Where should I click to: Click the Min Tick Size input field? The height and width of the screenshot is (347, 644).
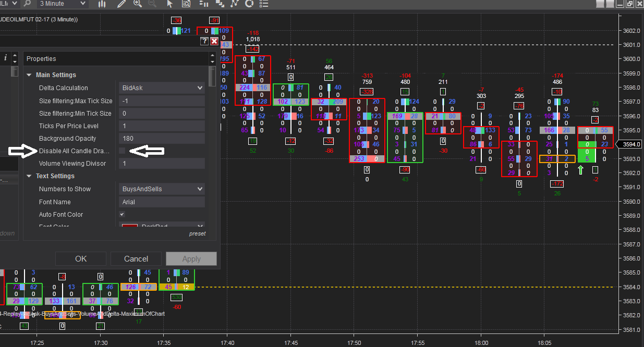[x=162, y=113]
